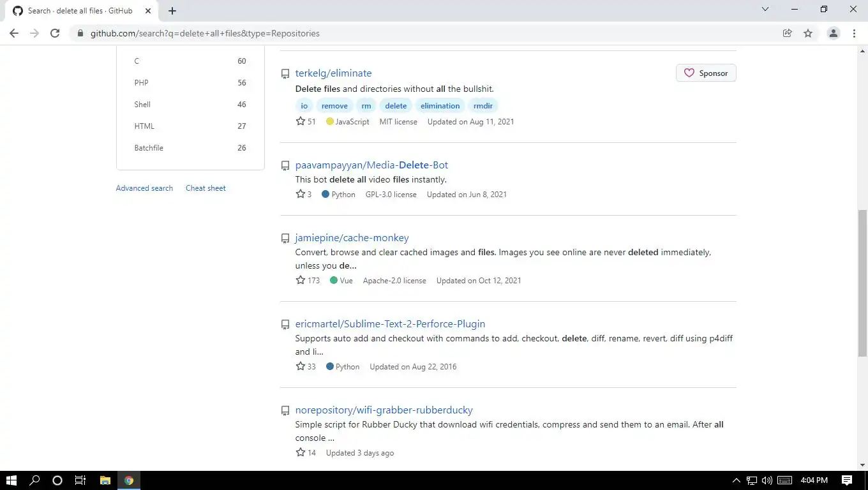
Task: Click the scrollbar up arrow
Action: coord(862,50)
